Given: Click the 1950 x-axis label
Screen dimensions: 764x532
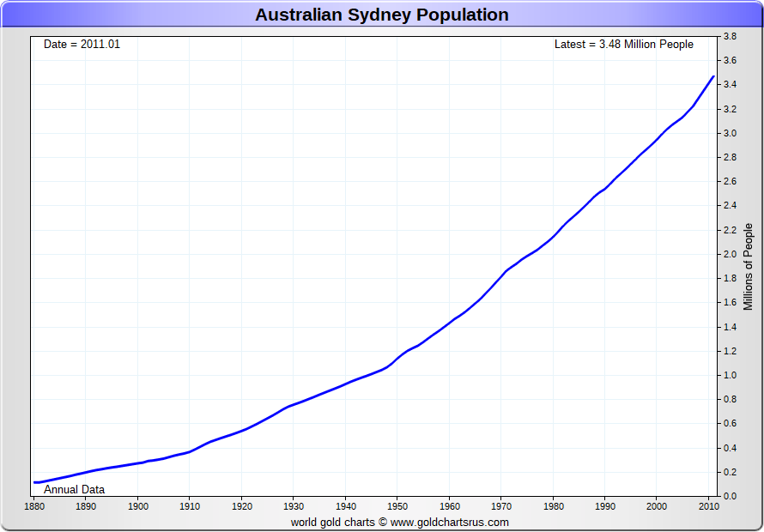Looking at the screenshot, I should coord(397,505).
